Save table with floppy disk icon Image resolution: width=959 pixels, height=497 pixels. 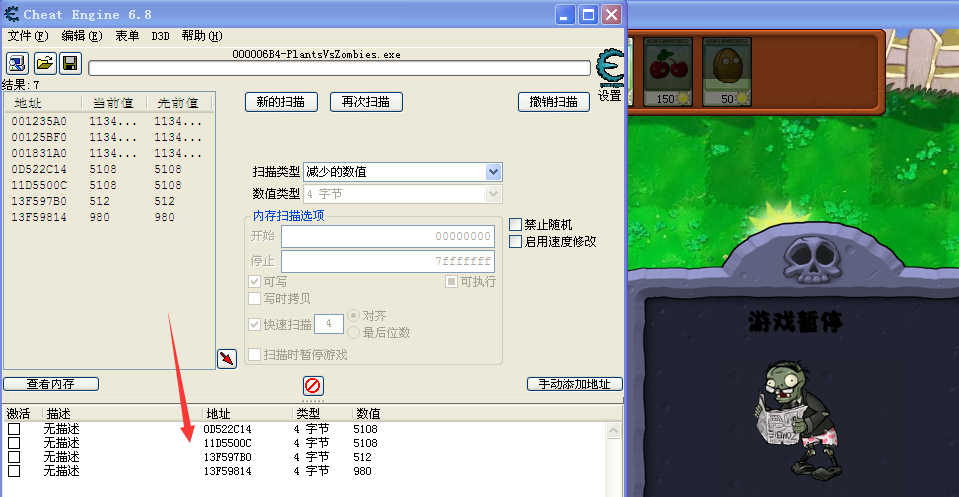(70, 63)
